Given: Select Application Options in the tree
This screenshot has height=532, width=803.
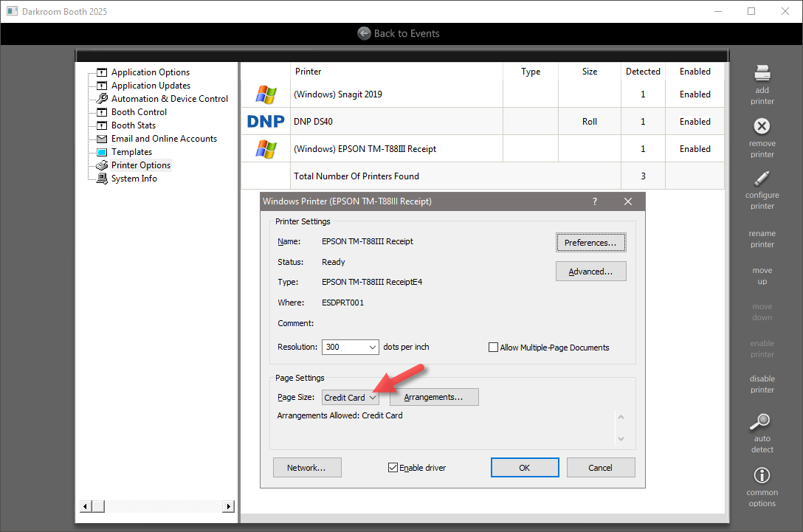Looking at the screenshot, I should [151, 72].
